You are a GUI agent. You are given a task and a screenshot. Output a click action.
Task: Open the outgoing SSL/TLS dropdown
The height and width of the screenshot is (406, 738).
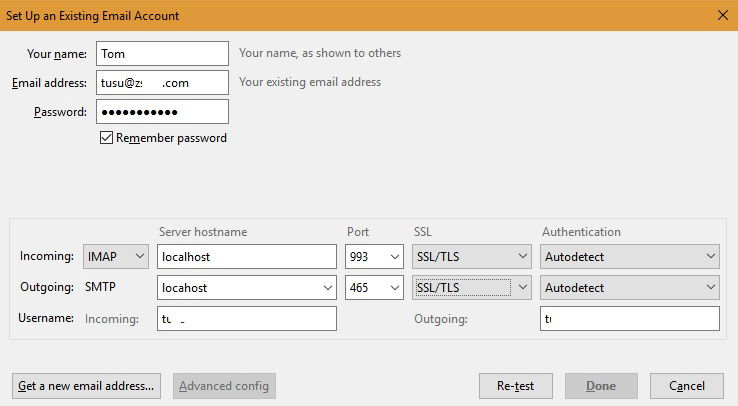pyautogui.click(x=472, y=287)
